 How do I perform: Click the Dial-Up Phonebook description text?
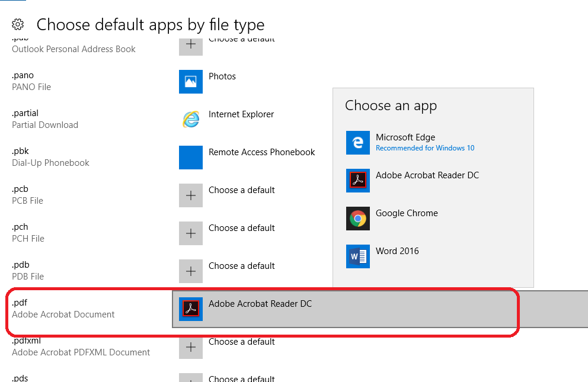(50, 162)
